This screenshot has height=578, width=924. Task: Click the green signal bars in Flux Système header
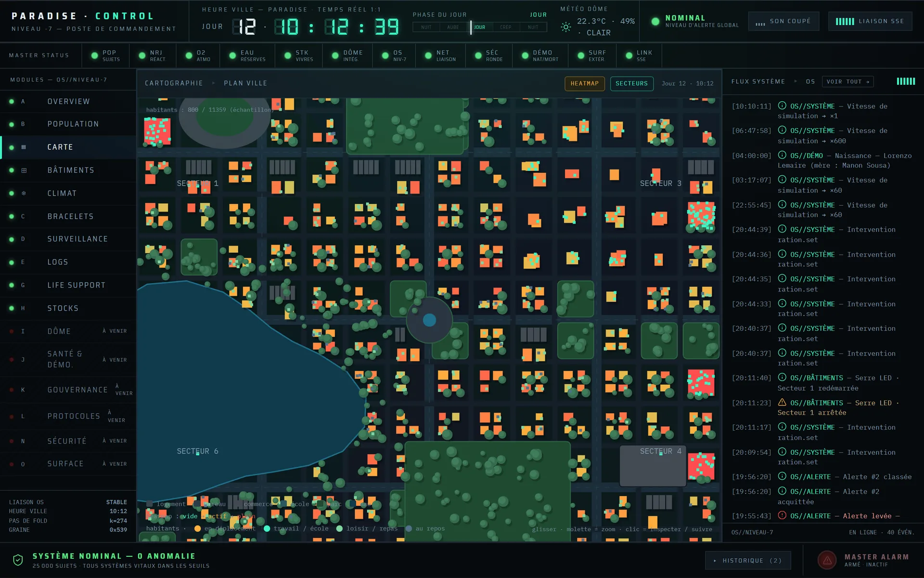[906, 81]
